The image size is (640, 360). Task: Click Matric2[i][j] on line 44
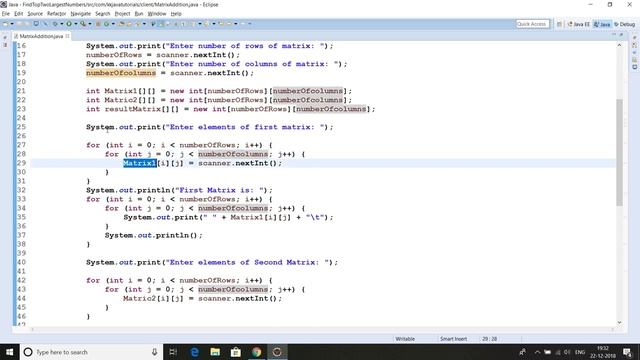[x=153, y=298]
